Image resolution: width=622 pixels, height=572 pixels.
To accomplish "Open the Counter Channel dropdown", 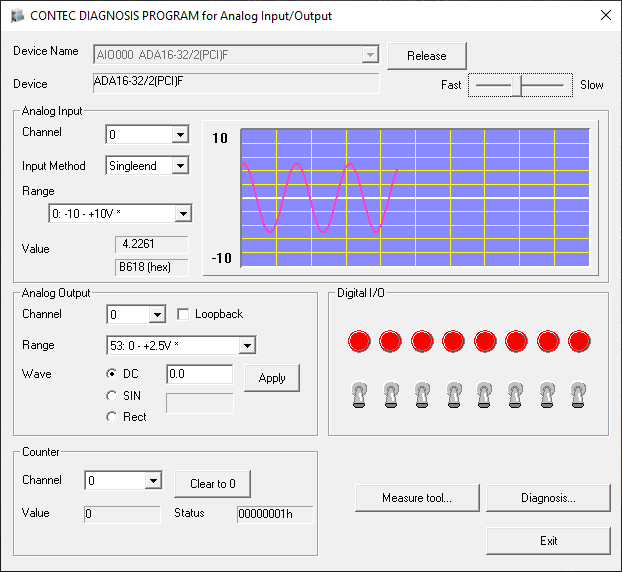I will tap(153, 481).
